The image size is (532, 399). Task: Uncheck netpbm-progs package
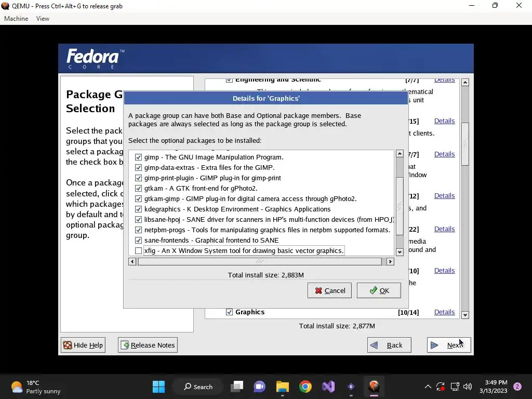(138, 230)
